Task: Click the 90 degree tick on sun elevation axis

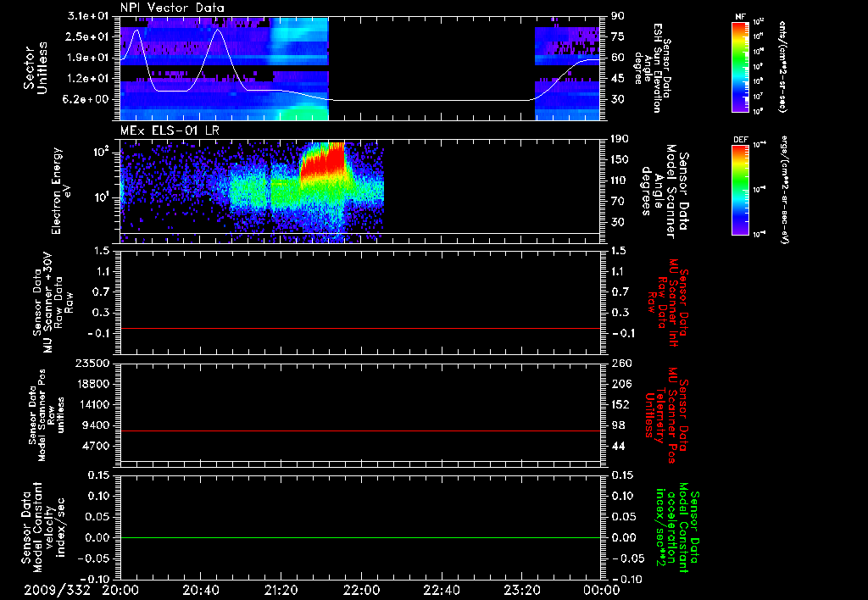Action: click(618, 16)
